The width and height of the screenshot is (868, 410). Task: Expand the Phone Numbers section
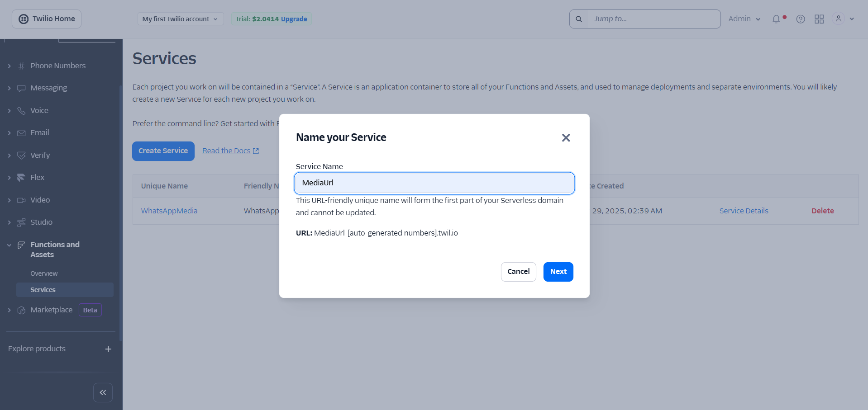10,66
